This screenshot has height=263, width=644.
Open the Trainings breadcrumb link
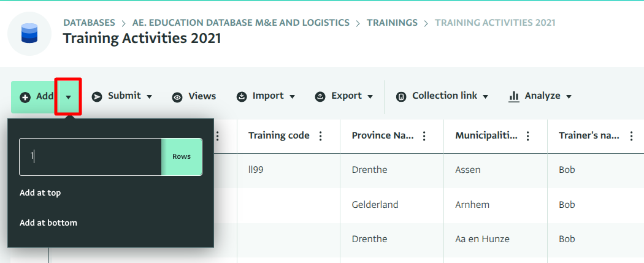point(392,23)
